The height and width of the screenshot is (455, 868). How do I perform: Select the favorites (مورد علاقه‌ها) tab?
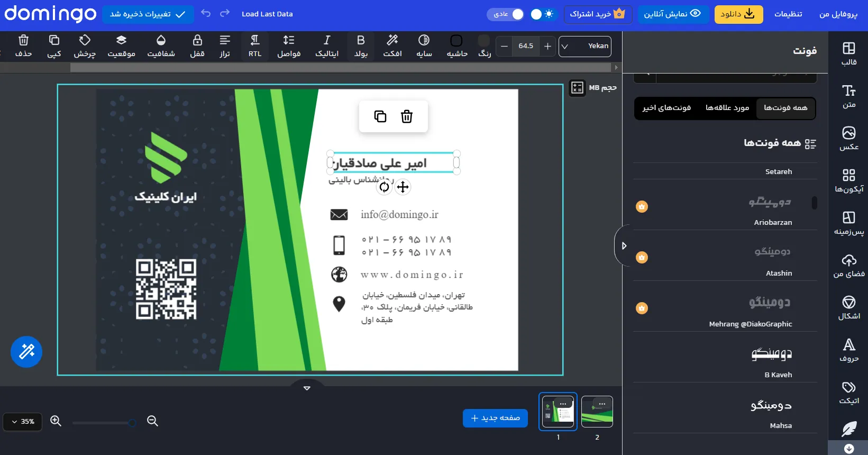(x=727, y=108)
